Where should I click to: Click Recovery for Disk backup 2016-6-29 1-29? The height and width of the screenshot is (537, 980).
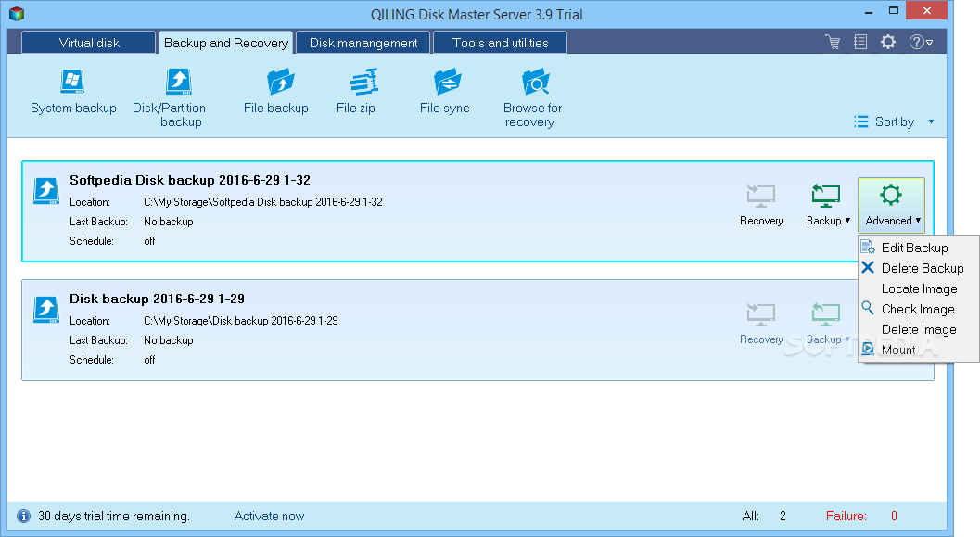761,324
